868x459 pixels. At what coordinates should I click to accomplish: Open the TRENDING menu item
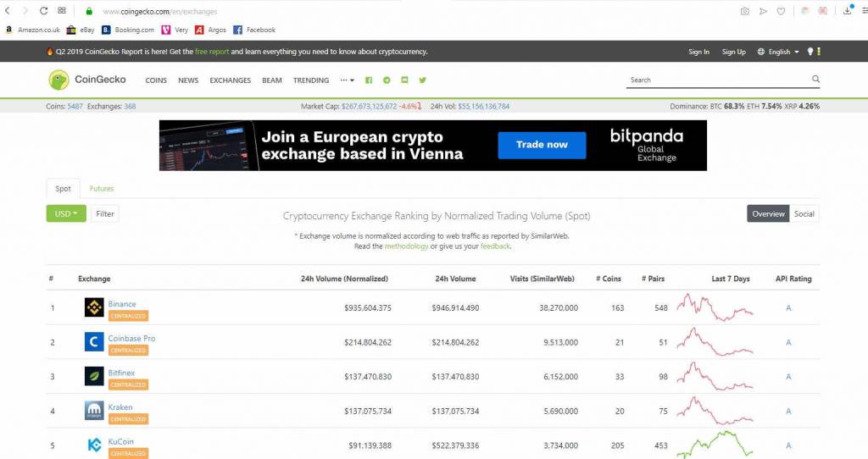tap(310, 80)
